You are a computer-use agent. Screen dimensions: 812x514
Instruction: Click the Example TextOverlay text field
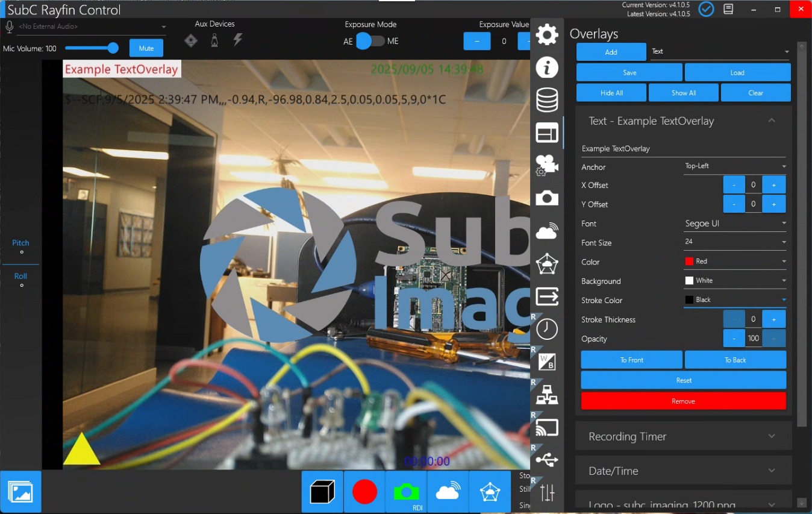tap(683, 148)
